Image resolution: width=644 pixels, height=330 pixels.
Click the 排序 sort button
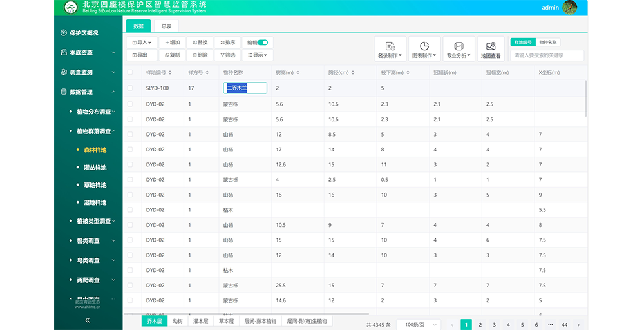click(x=227, y=43)
